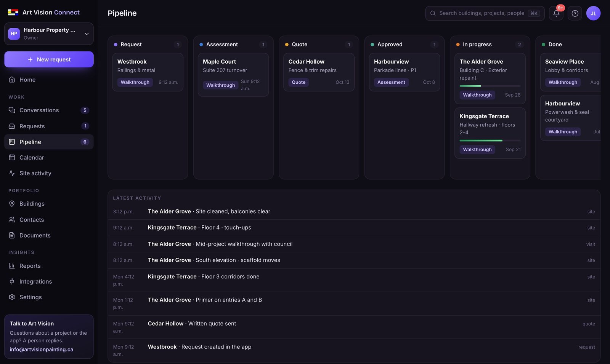Click the Contacts people icon
This screenshot has width=610, height=364.
point(12,220)
